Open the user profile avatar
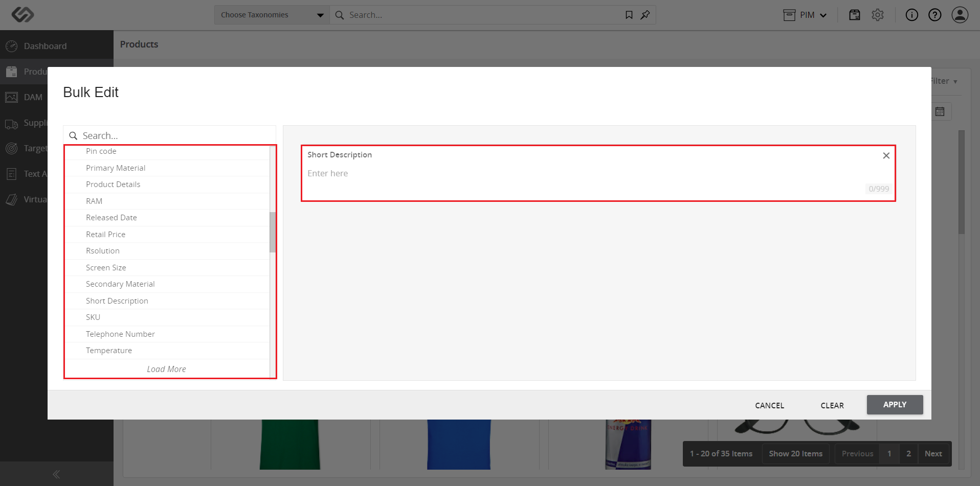Image resolution: width=980 pixels, height=486 pixels. click(x=960, y=15)
